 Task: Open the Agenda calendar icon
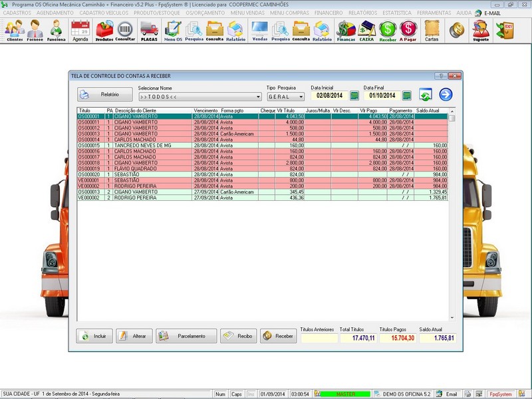click(80, 31)
